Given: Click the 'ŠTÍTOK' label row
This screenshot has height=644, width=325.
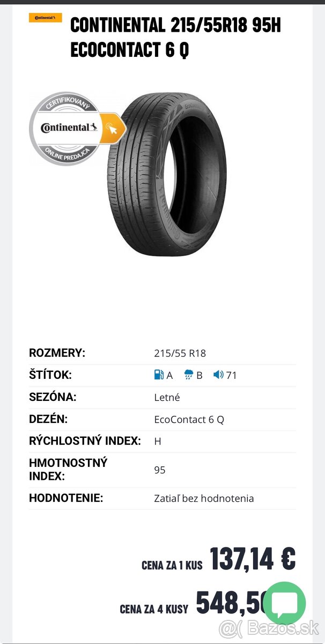Looking at the screenshot, I should pyautogui.click(x=48, y=375).
